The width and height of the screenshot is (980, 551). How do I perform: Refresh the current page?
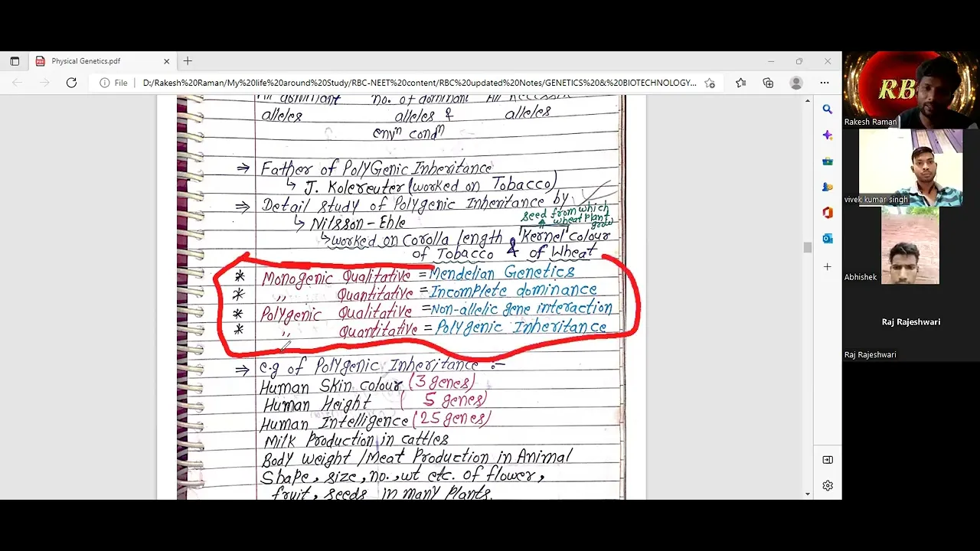coord(71,83)
